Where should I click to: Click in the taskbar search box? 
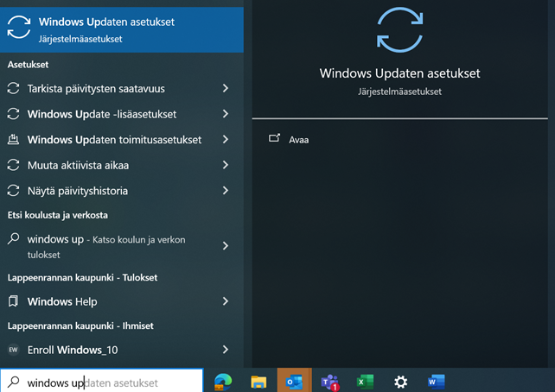(x=102, y=381)
